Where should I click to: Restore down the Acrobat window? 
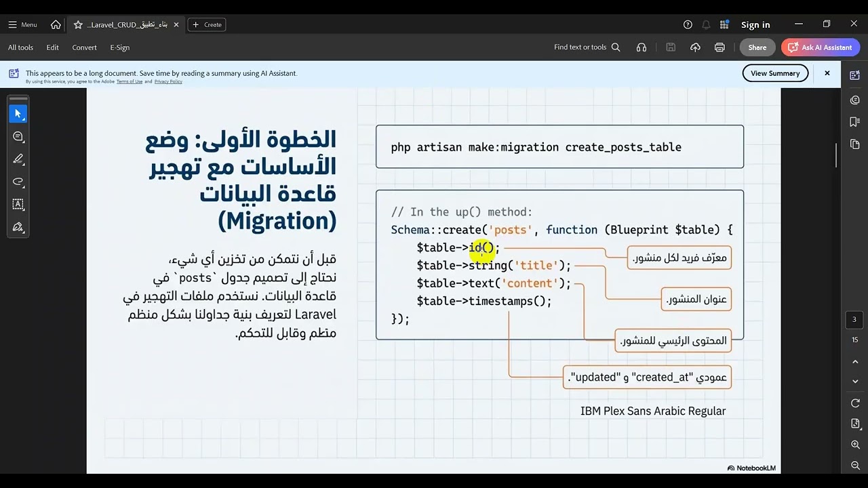(x=827, y=24)
